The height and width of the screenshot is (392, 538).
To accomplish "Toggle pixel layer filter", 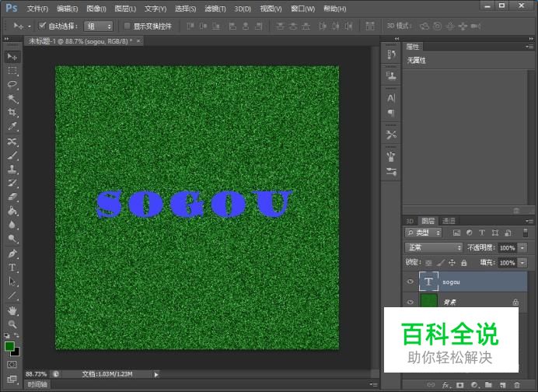I will pos(456,233).
